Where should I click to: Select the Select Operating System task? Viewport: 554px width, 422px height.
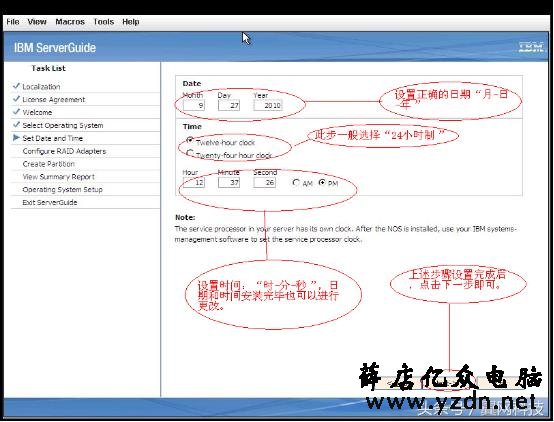(63, 125)
